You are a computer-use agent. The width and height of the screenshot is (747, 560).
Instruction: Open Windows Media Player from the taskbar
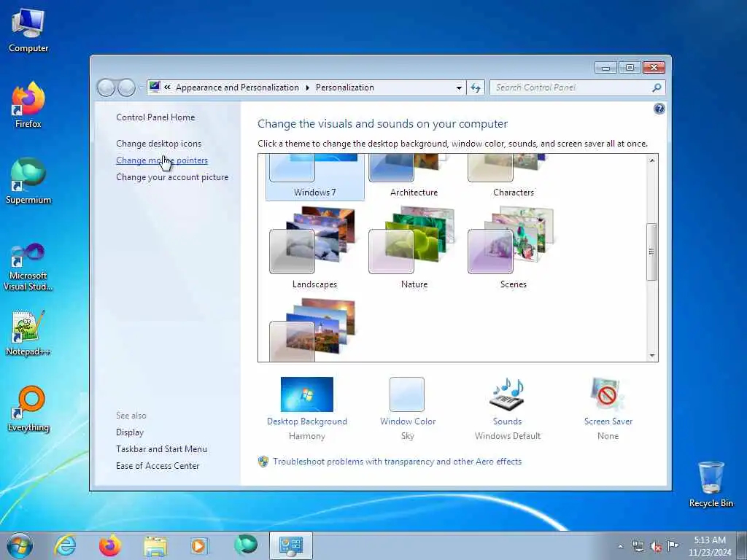point(199,545)
